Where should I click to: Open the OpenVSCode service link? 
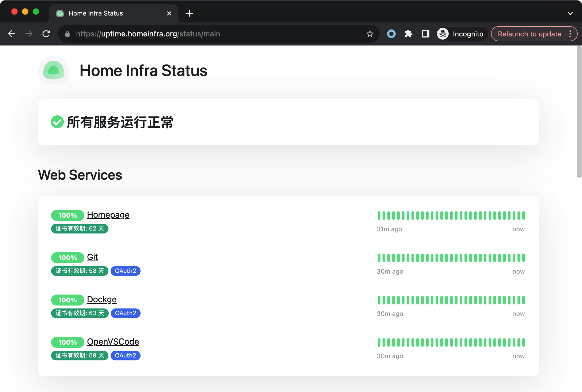pos(113,342)
